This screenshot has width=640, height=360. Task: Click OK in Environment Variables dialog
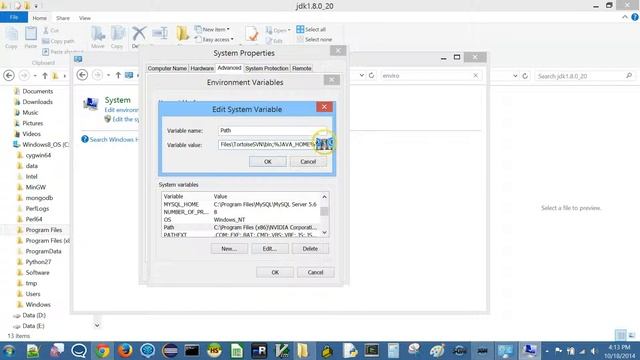pos(275,272)
